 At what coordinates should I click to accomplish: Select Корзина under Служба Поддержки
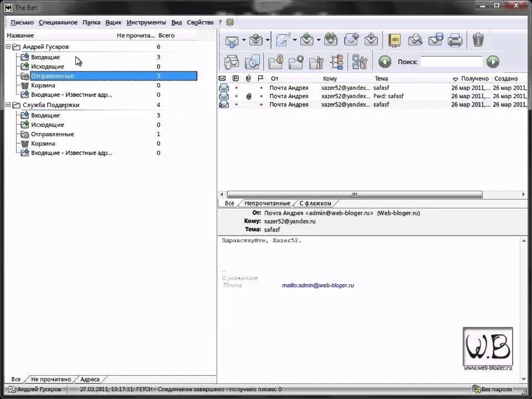pos(43,144)
